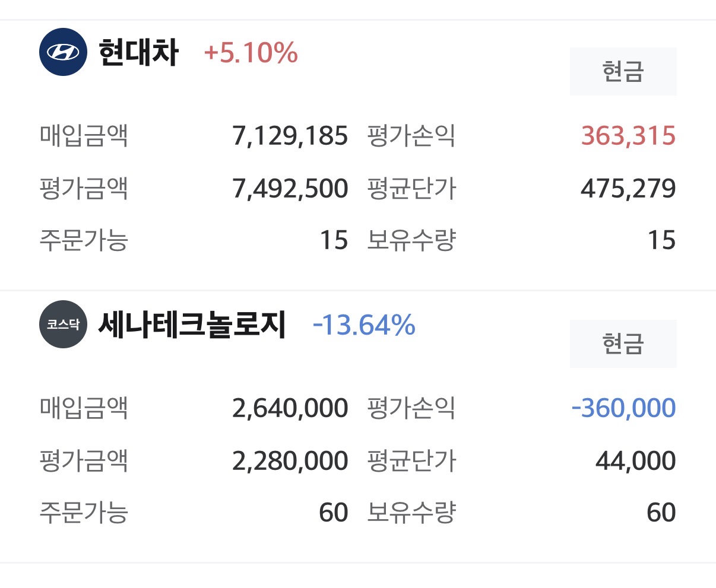Click 세나테크놀로지 valuation amount 2,280,000

290,461
